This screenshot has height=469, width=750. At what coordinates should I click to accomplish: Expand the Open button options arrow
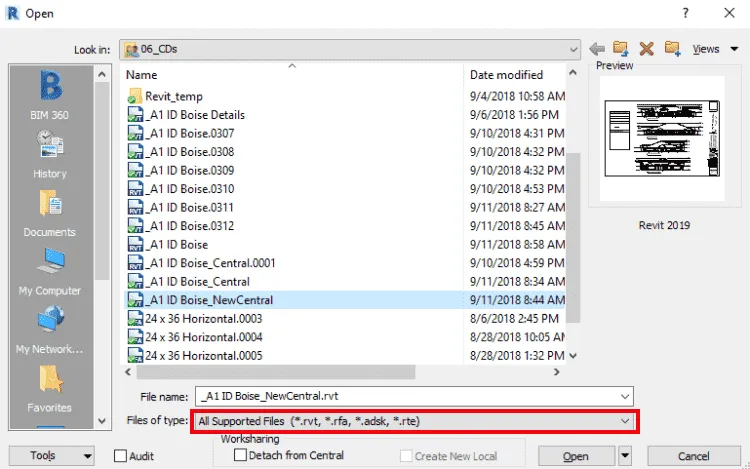[x=625, y=456]
